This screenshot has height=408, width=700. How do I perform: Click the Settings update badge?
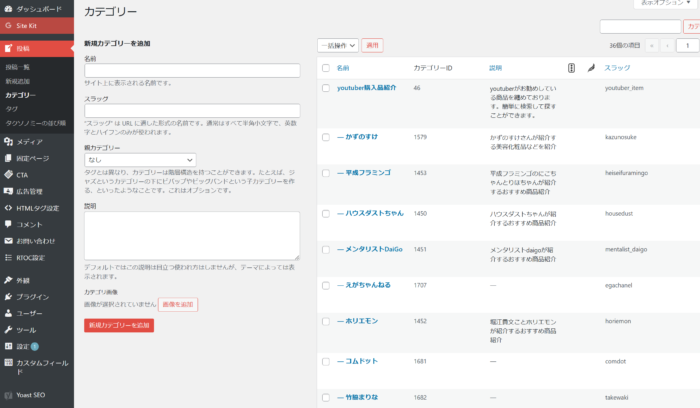[x=35, y=346]
